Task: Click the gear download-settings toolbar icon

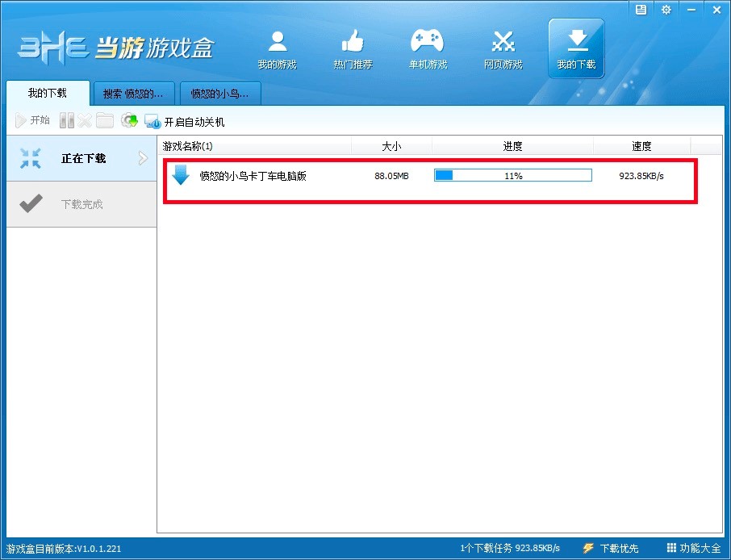Action: (129, 121)
